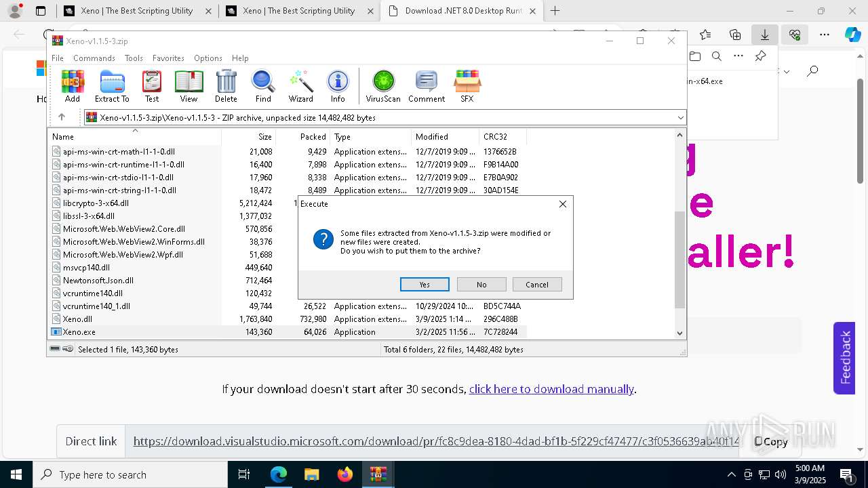Click Cancel in Execute dialog
The image size is (868, 488).
point(537,285)
